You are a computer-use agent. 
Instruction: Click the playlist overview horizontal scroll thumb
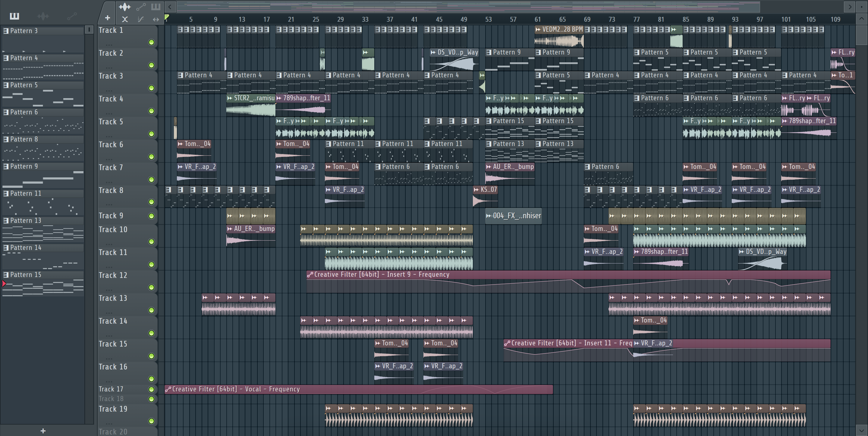[x=468, y=7]
